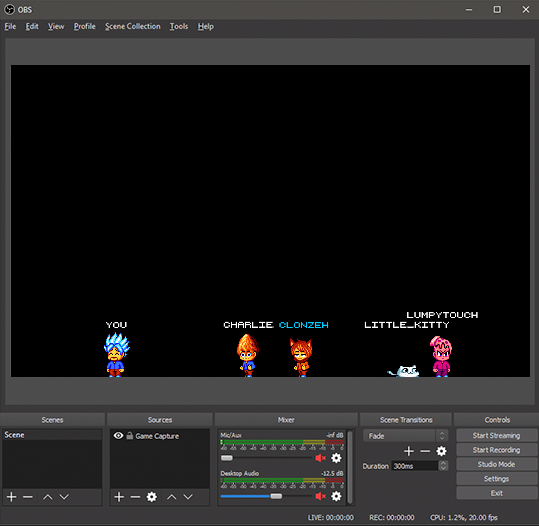Click the -inf dB Mic/Aux level label
Screen dimensions: 539x526
tap(334, 435)
